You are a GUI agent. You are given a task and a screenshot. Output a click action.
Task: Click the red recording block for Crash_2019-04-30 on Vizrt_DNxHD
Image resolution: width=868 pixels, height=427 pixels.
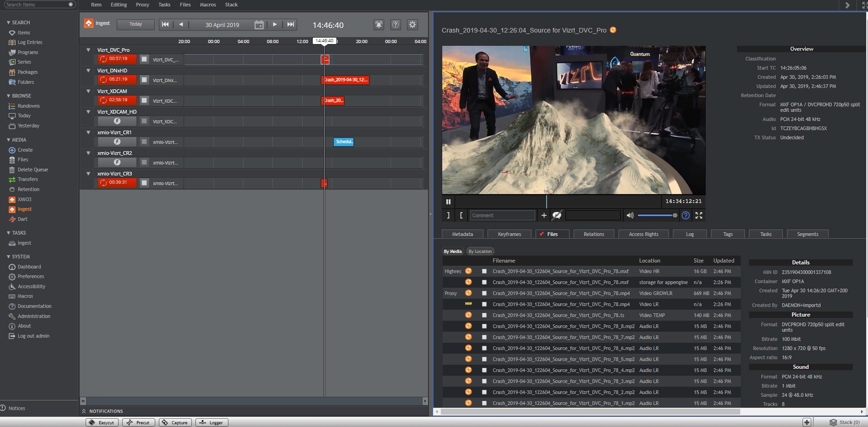click(346, 80)
